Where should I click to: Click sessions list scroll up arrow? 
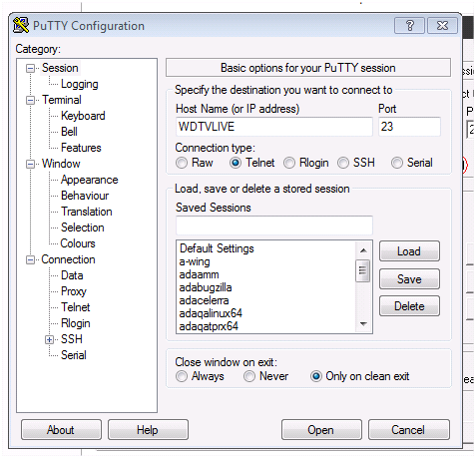tap(363, 250)
